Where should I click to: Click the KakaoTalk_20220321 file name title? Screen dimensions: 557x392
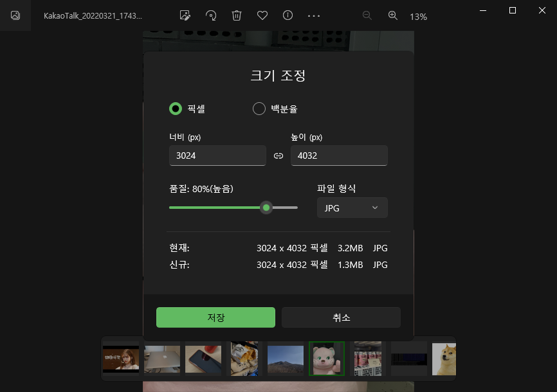click(x=93, y=16)
